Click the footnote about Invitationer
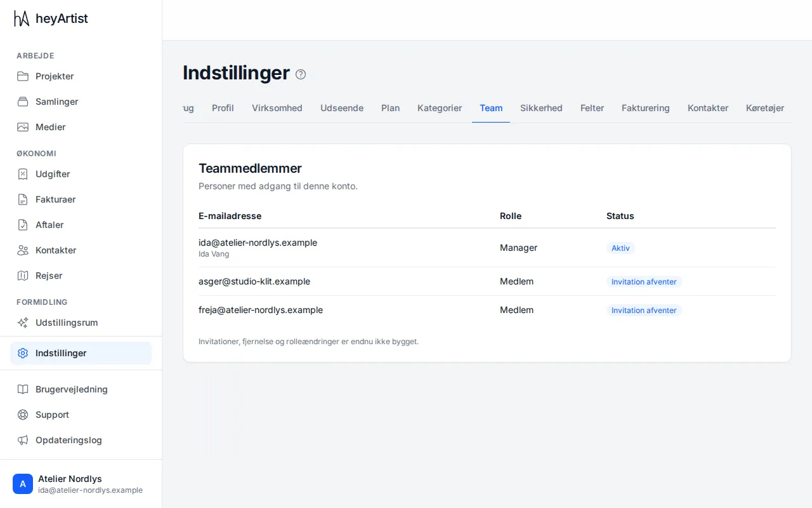812x508 pixels. (x=308, y=342)
